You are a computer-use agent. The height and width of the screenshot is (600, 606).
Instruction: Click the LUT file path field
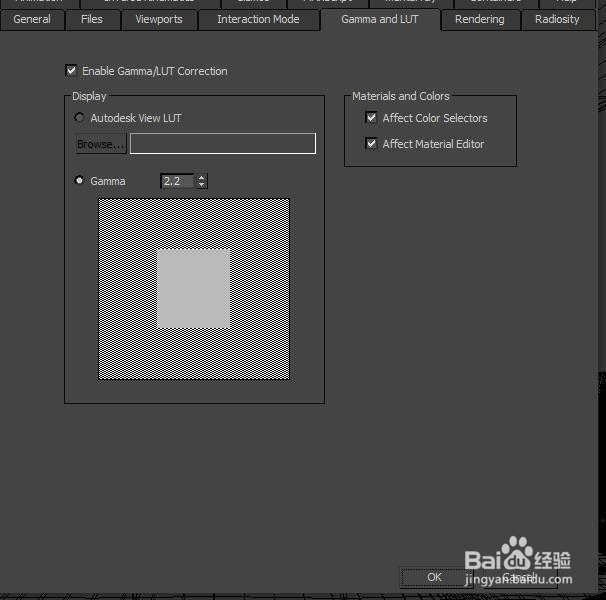pos(223,144)
